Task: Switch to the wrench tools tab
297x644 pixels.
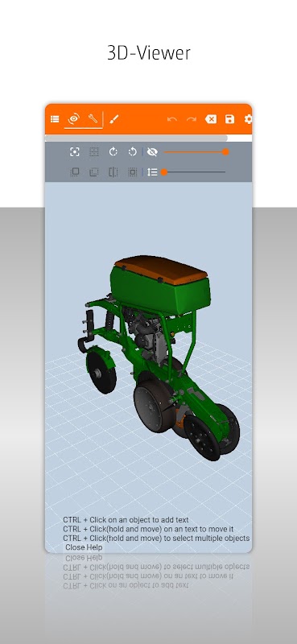Action: [x=93, y=119]
